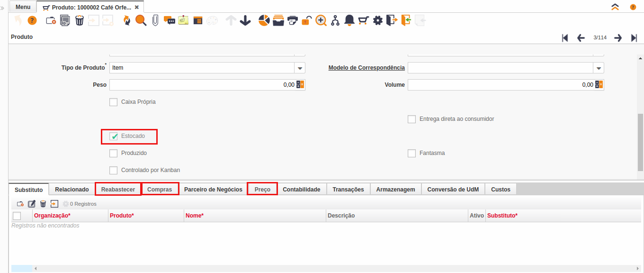Open the Preço tab
The width and height of the screenshot is (644, 273).
click(x=262, y=190)
